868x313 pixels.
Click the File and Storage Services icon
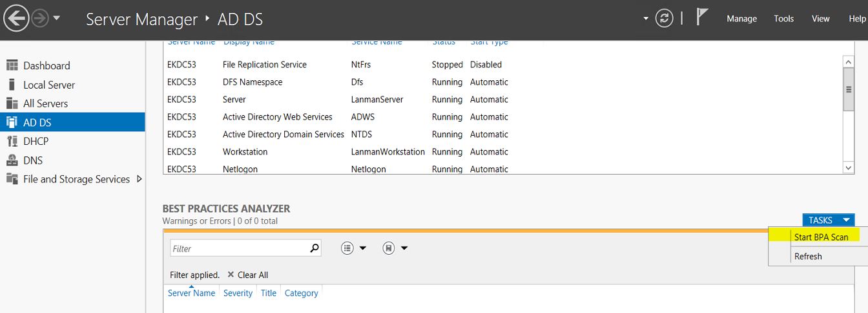coord(12,179)
